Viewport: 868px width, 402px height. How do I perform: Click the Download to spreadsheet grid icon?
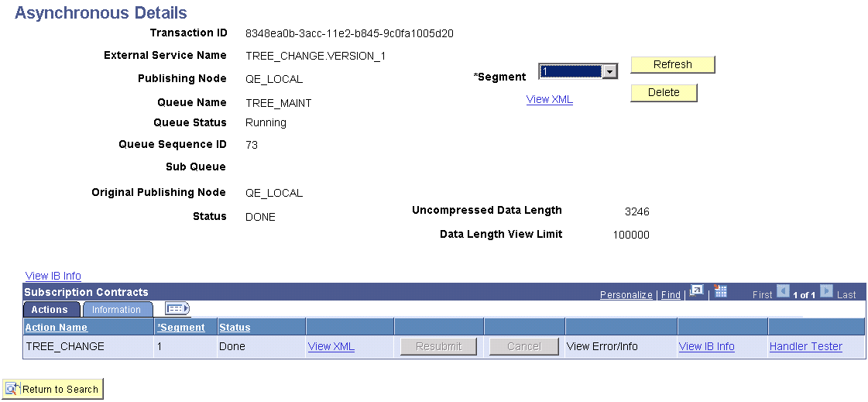tap(720, 291)
